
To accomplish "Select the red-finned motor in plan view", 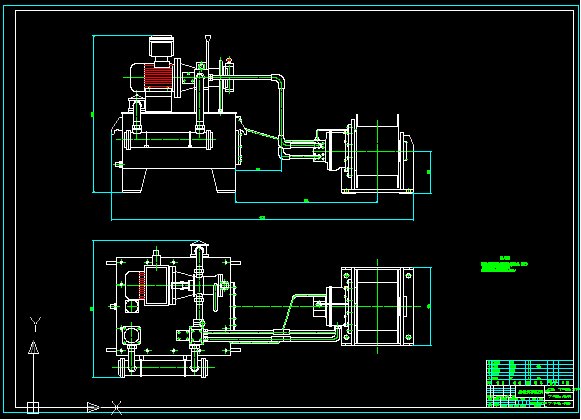I will pyautogui.click(x=148, y=285).
